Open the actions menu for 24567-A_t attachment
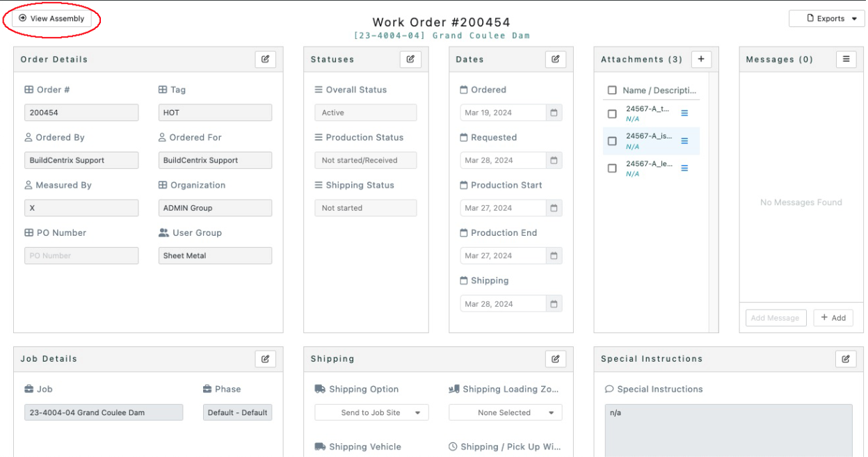This screenshot has height=457, width=868. pyautogui.click(x=684, y=113)
